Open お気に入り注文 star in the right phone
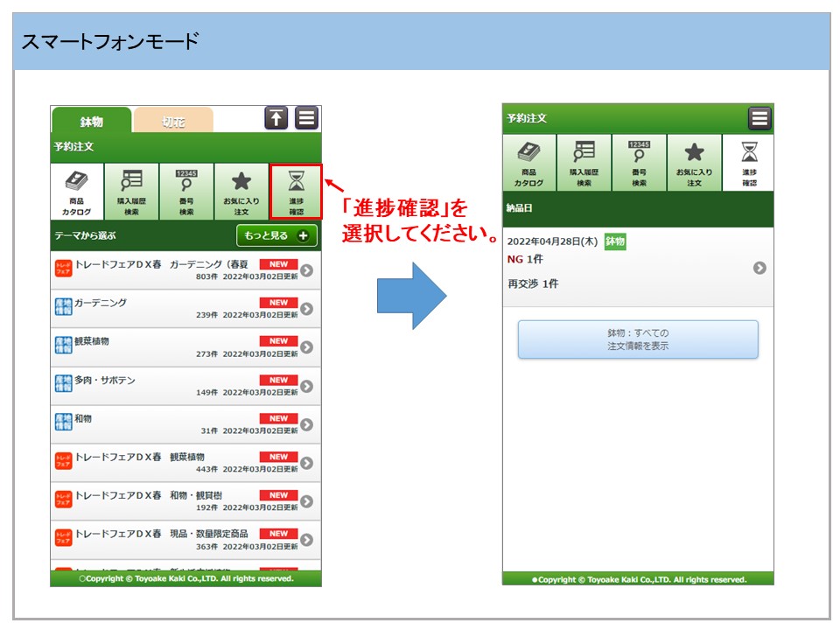 coord(694,163)
